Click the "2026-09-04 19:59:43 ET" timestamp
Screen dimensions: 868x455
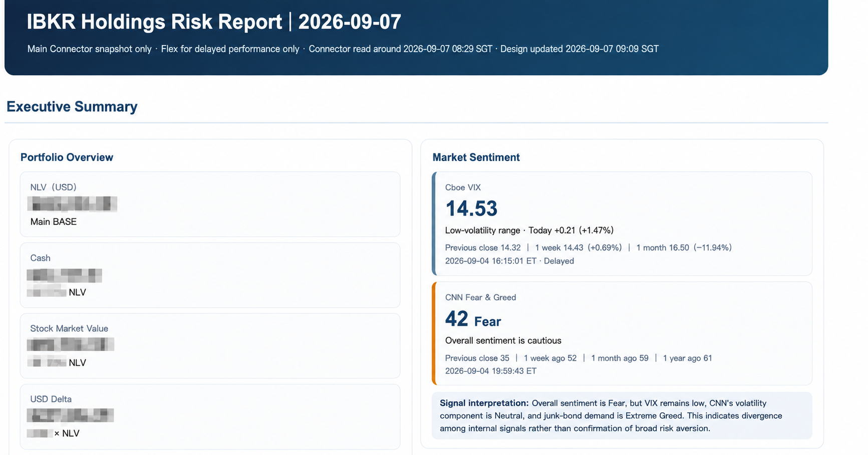coord(491,371)
